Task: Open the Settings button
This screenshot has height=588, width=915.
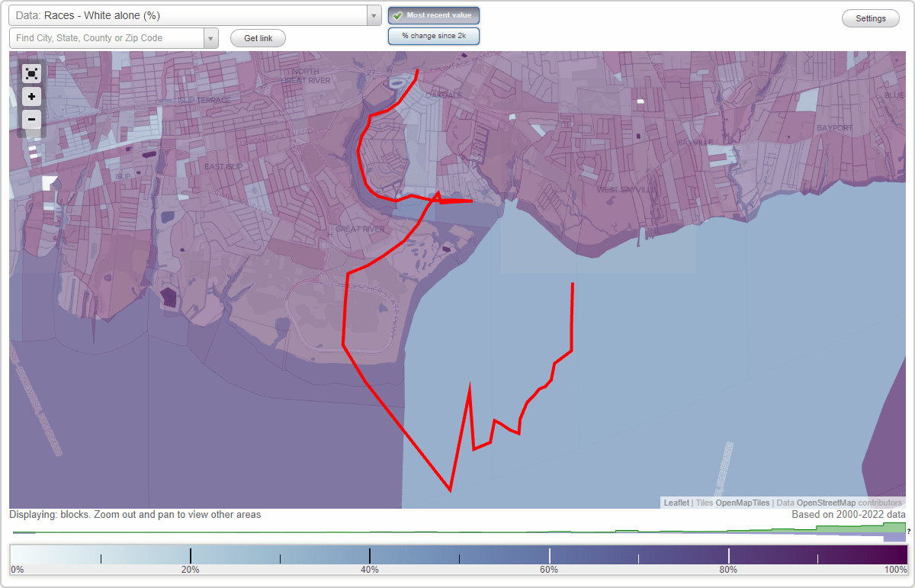Action: tap(871, 18)
